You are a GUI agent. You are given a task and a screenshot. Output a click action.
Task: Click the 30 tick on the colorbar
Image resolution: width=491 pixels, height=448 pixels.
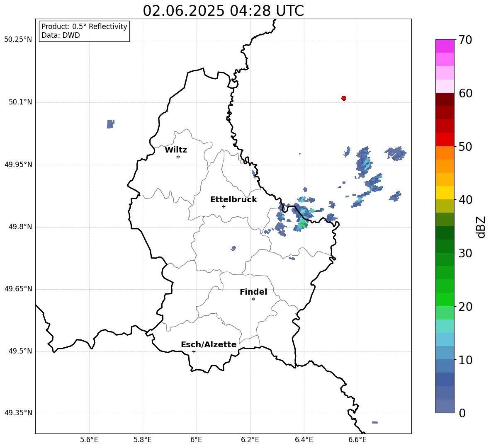[x=465, y=253]
